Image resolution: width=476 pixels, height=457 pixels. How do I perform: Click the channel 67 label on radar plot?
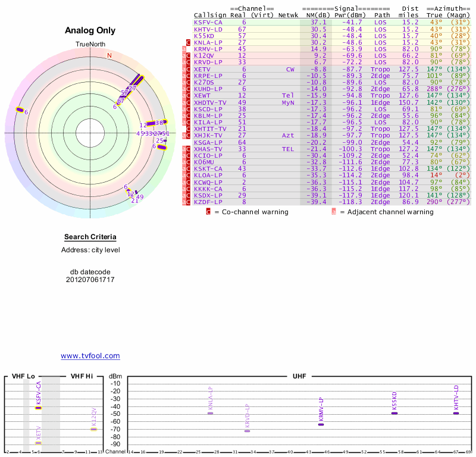coord(121,101)
